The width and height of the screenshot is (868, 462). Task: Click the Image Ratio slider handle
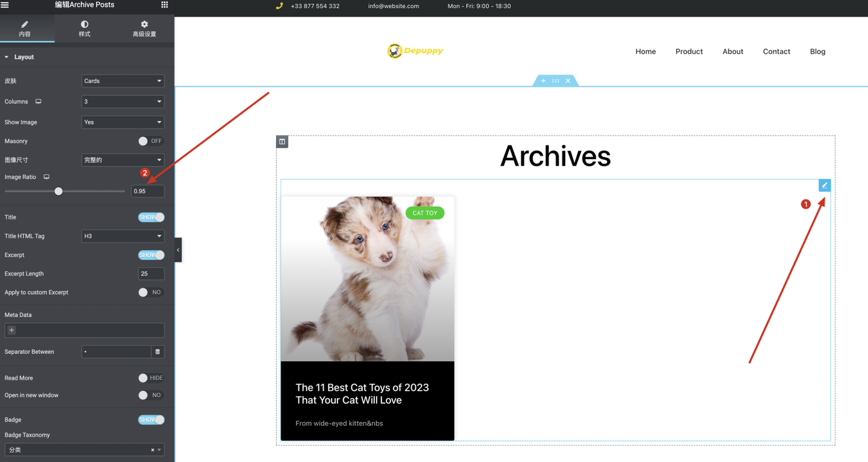pyautogui.click(x=58, y=191)
